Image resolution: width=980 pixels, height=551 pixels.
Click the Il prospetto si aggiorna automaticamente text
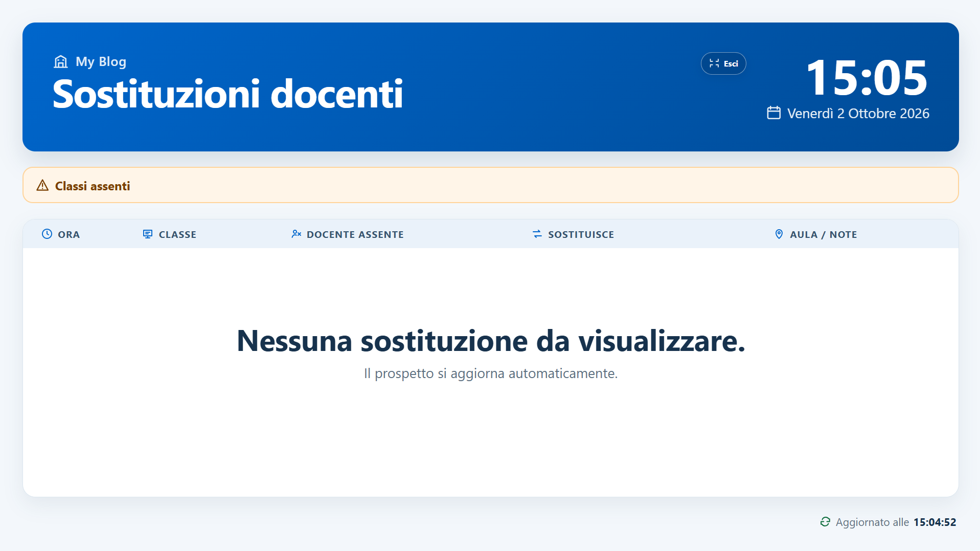[491, 373]
